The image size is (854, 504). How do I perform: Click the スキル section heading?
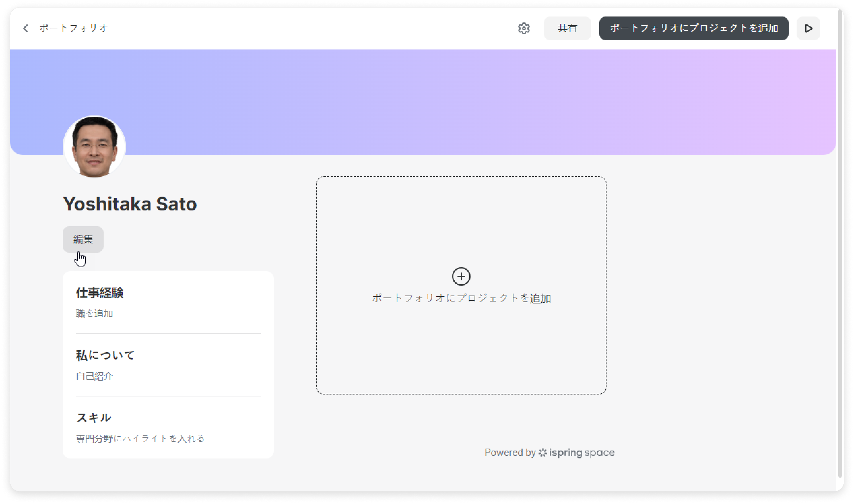pyautogui.click(x=94, y=417)
